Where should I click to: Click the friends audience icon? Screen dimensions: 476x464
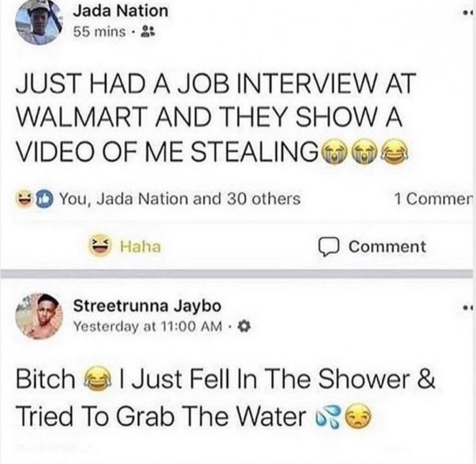tap(149, 32)
